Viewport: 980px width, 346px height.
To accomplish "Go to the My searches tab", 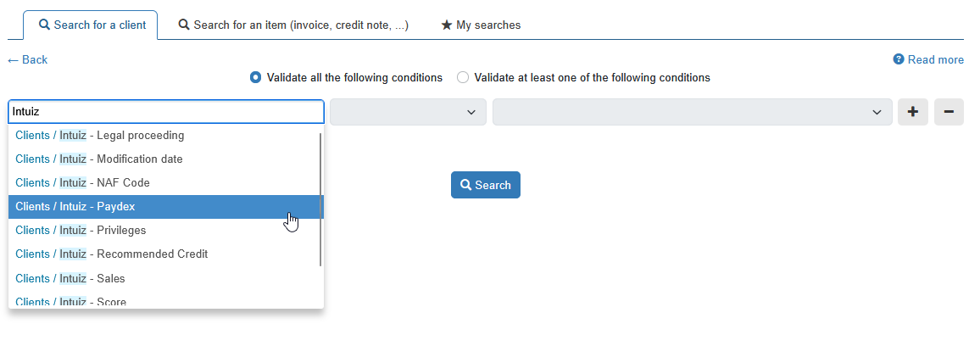I will (x=481, y=25).
